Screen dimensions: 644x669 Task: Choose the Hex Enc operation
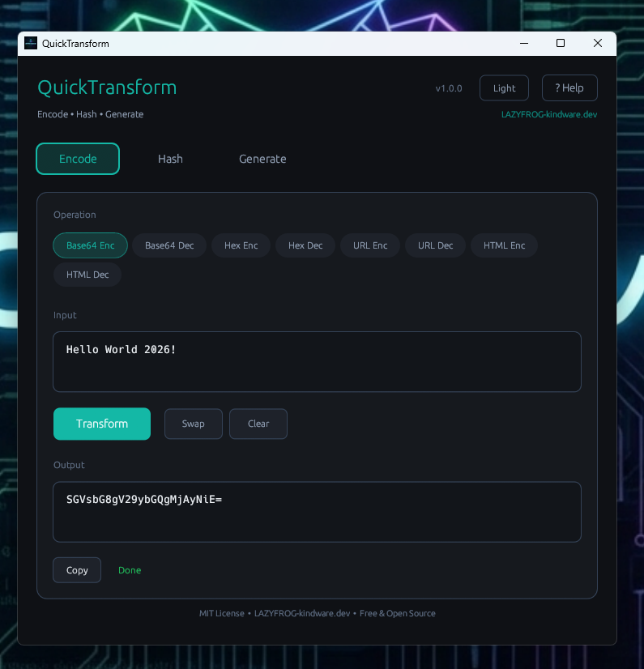point(241,245)
